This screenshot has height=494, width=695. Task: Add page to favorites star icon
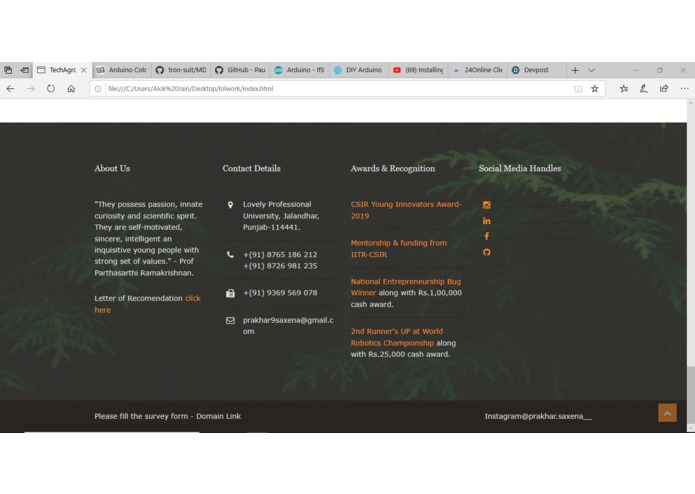595,89
